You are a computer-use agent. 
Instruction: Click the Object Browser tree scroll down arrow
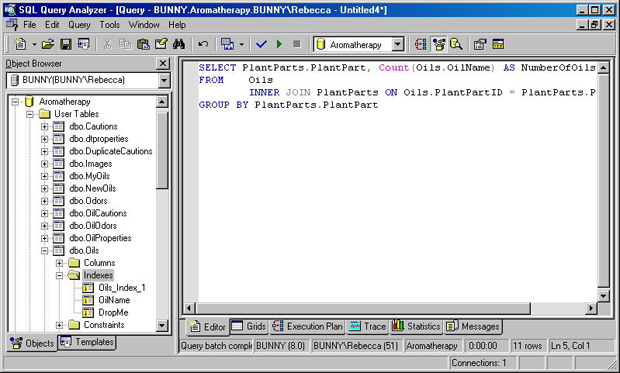[x=162, y=325]
